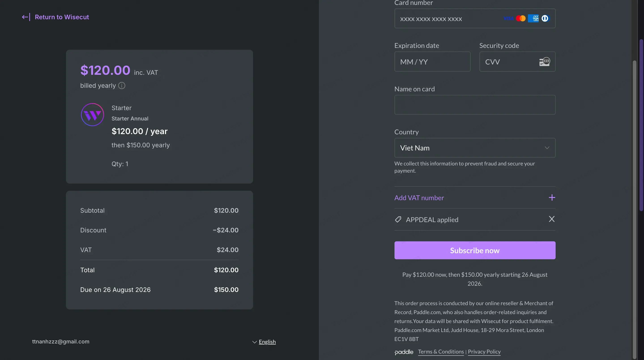The image size is (644, 360).
Task: Follow the Return to Wisecut link
Action: 62,17
